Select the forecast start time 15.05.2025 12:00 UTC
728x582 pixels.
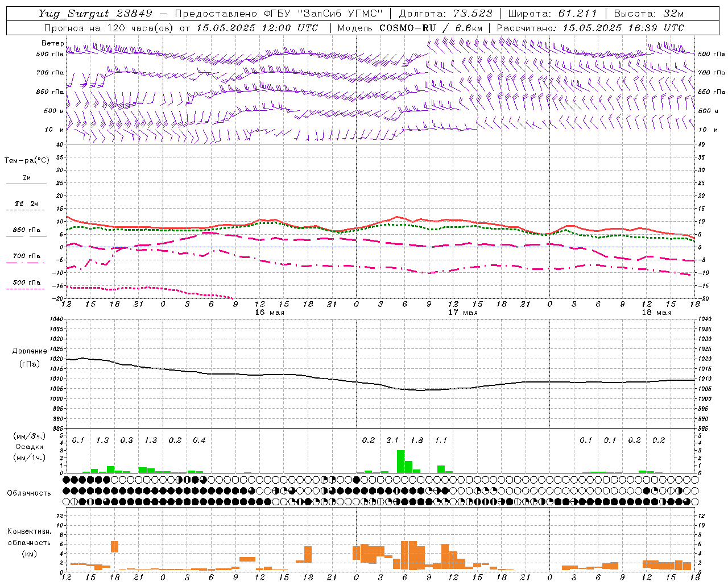[257, 28]
